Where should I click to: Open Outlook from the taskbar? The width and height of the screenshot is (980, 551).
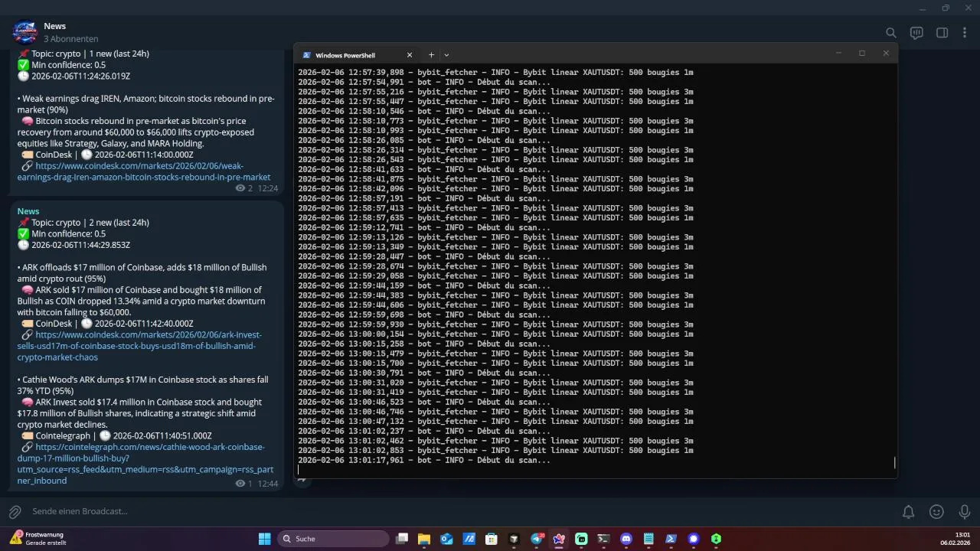pos(446,539)
